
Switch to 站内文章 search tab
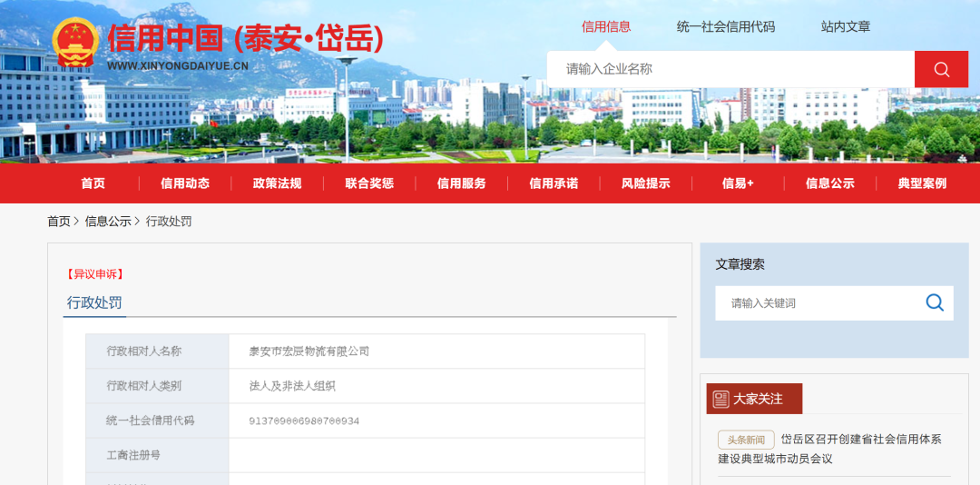pos(846,26)
